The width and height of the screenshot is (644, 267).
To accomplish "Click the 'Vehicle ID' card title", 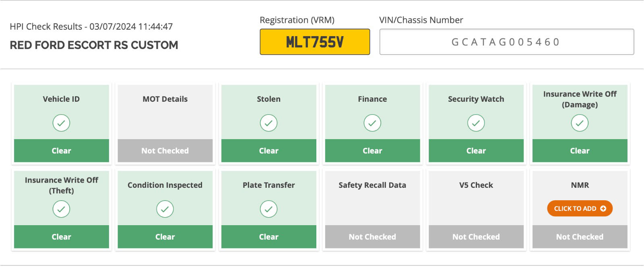I will pyautogui.click(x=61, y=99).
